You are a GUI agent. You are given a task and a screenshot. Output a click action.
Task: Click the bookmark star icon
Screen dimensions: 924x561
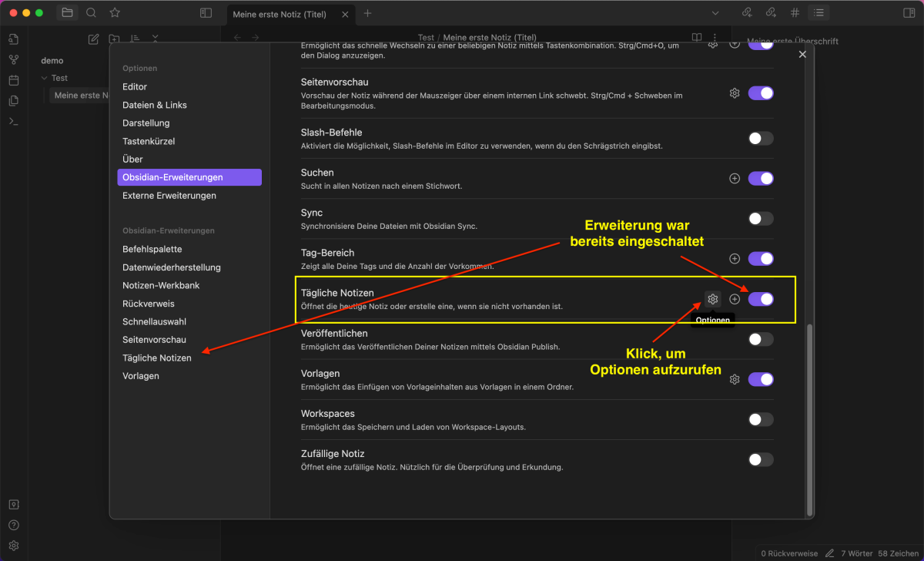tap(115, 13)
